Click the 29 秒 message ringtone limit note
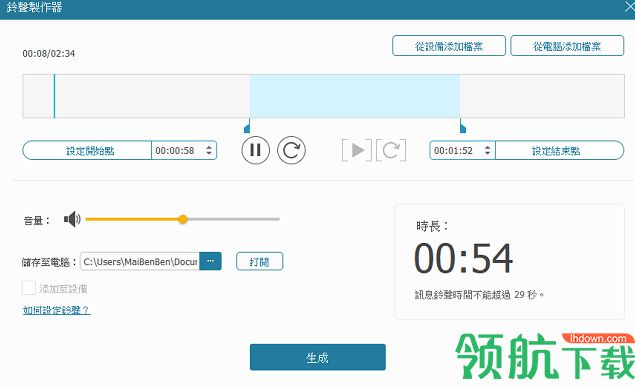Image resolution: width=635 pixels, height=386 pixels. click(x=479, y=294)
